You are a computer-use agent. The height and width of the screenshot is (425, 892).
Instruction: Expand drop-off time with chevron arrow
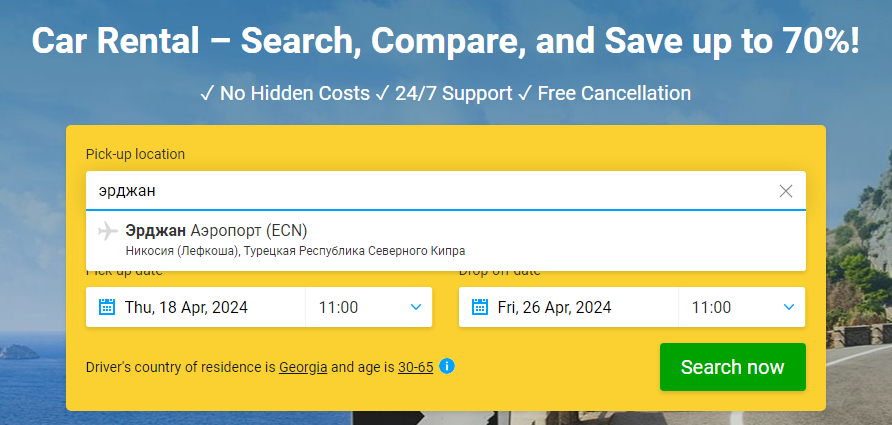[789, 307]
